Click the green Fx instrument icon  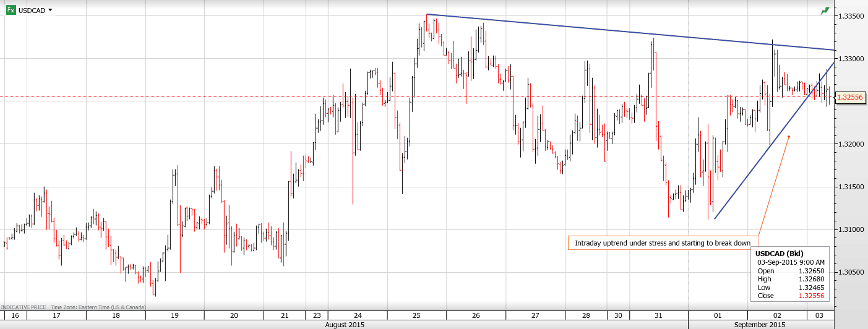(11, 10)
